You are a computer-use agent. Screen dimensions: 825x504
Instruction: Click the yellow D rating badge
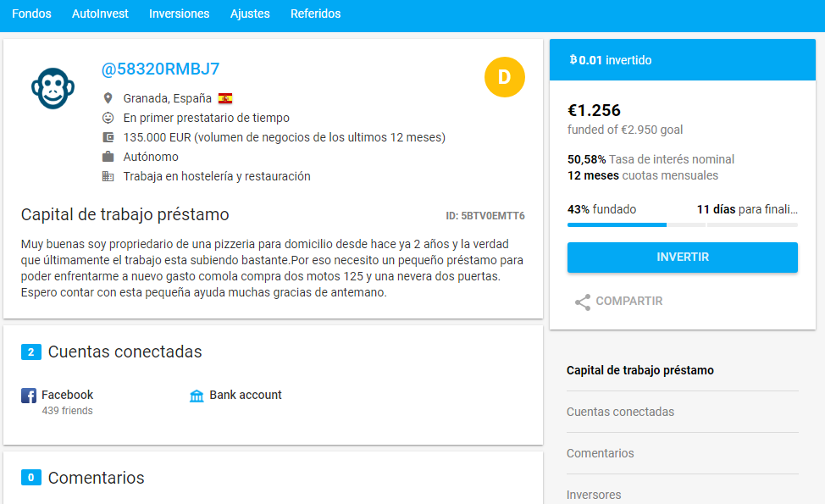(505, 76)
